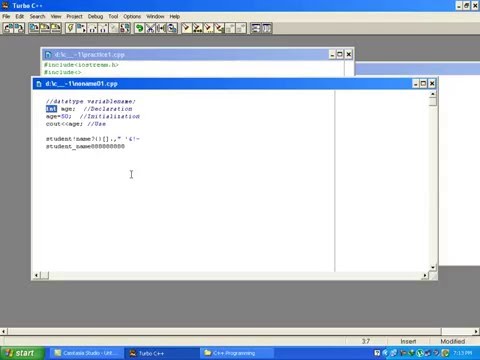
Task: Click the noname01.cpp scroll left arrow
Action: coord(37,275)
